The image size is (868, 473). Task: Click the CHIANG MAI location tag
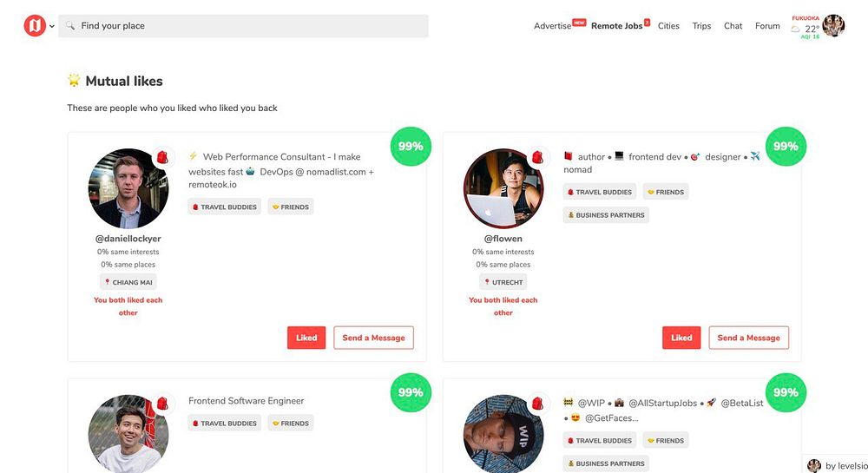(128, 282)
